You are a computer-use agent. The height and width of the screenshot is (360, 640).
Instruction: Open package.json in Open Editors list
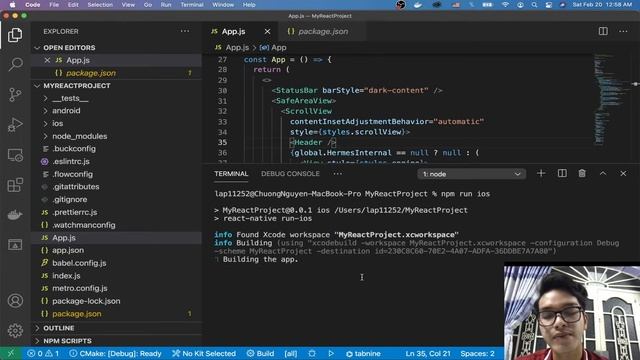pos(116,73)
